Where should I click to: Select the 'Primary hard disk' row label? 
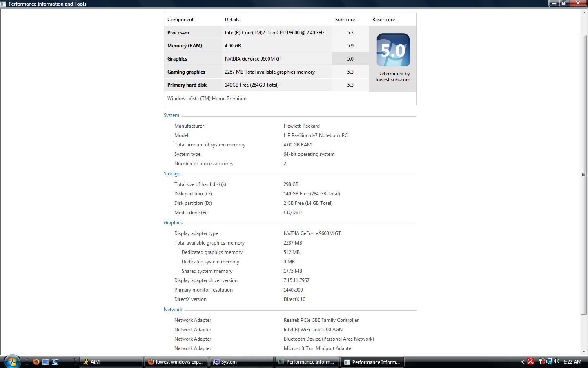[187, 85]
